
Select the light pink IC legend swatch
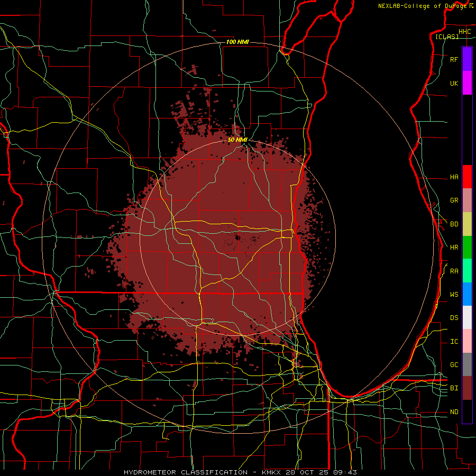point(467,341)
